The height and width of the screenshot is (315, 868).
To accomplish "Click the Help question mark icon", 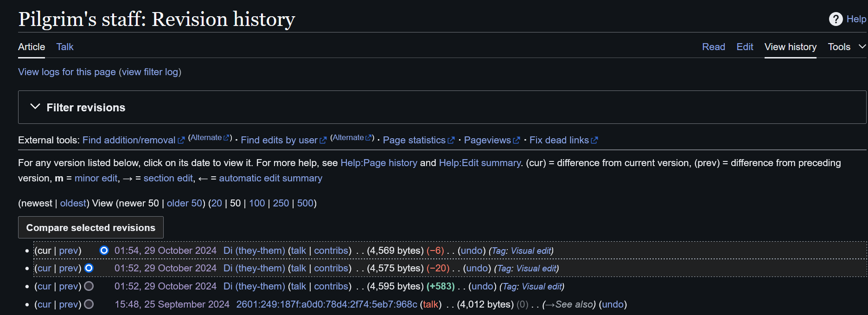I will click(x=836, y=19).
